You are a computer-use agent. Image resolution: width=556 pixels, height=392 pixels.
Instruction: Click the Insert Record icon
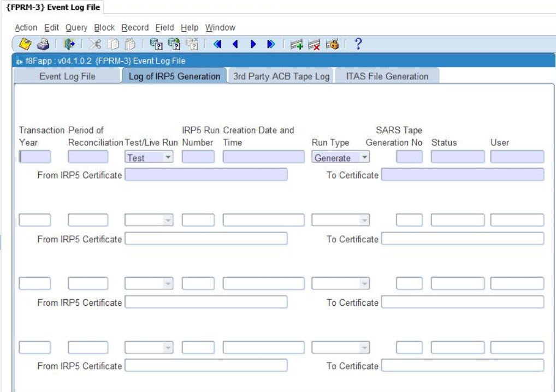click(297, 44)
